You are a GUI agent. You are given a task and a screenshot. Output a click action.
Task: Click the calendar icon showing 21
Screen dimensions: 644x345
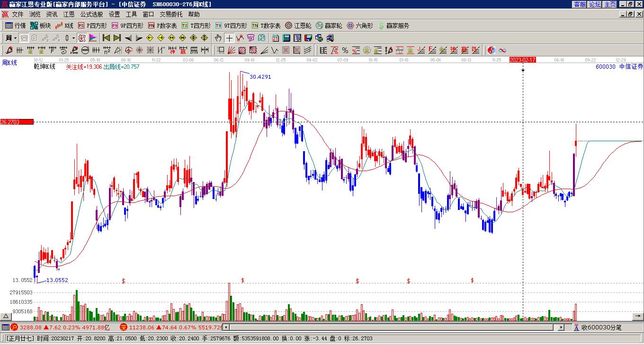point(276,38)
